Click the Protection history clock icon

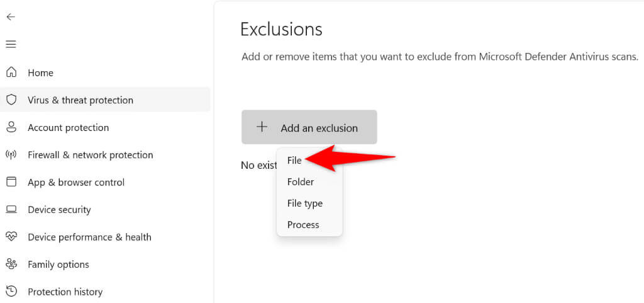click(11, 292)
